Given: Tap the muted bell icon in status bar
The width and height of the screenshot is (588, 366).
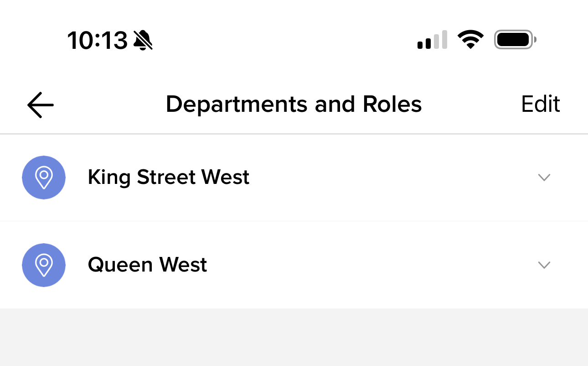Looking at the screenshot, I should point(143,40).
